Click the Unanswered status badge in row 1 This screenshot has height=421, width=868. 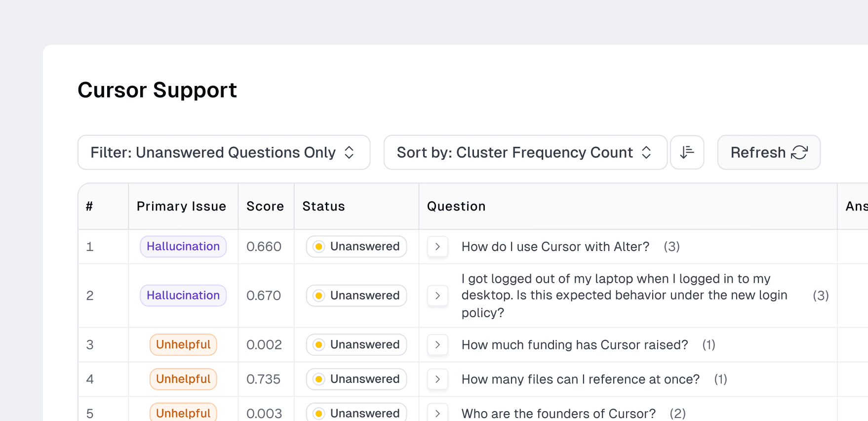point(356,247)
